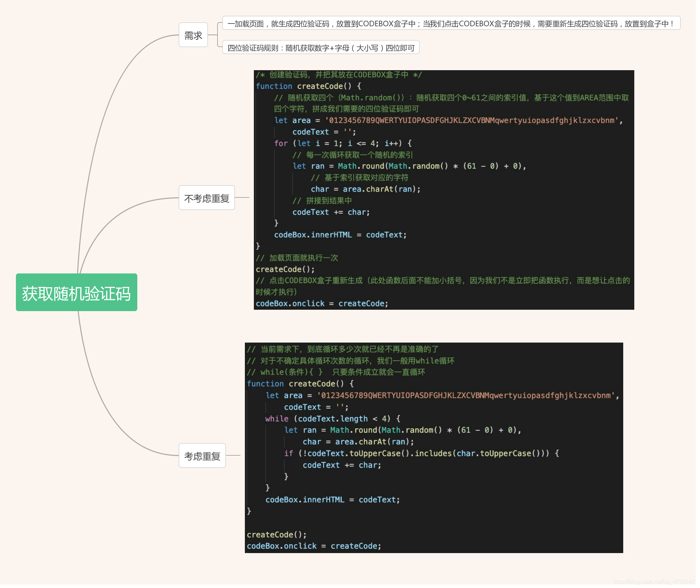Click the connector line beside 不考虑重复 node
The image size is (700, 588).
242,197
